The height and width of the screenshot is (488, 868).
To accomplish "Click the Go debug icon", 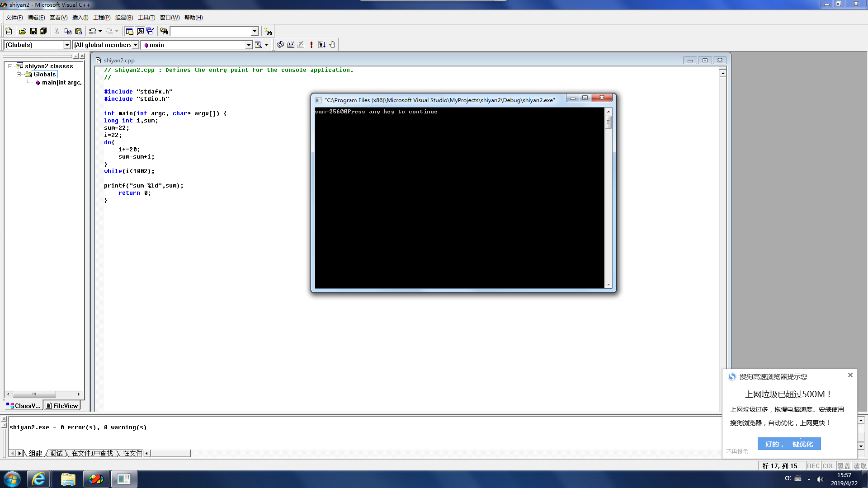I will pos(322,45).
